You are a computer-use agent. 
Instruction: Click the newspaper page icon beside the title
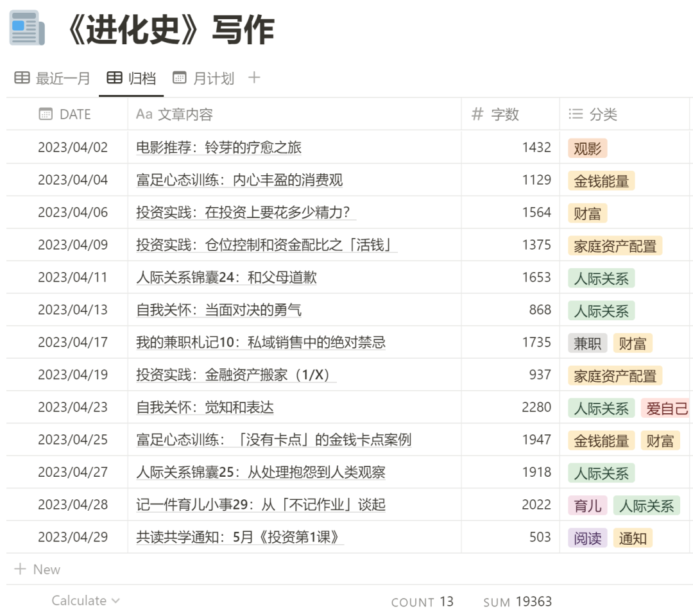coord(27,28)
